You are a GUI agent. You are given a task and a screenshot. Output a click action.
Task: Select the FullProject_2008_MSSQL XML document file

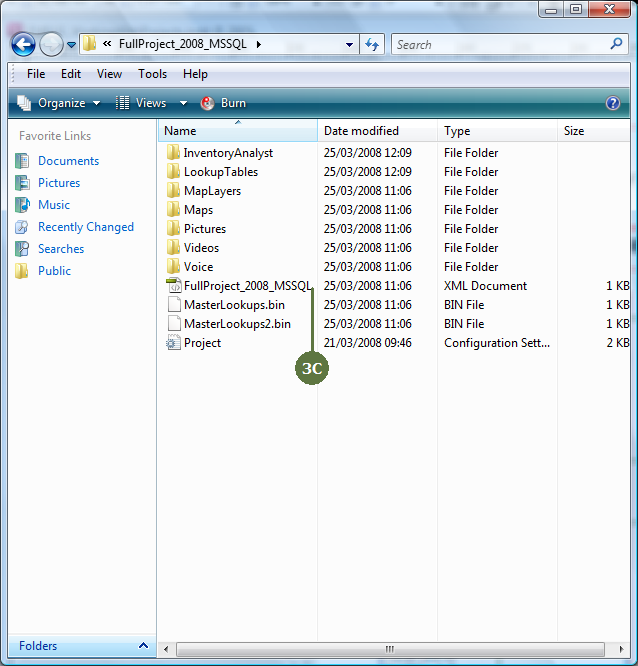click(246, 286)
